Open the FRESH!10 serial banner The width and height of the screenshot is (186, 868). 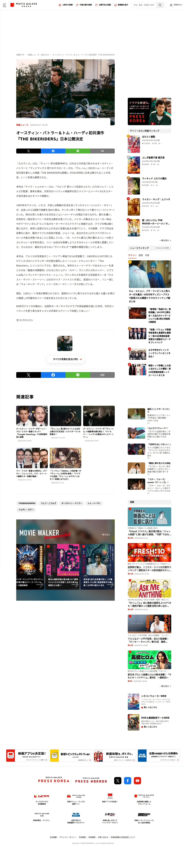(x=149, y=553)
